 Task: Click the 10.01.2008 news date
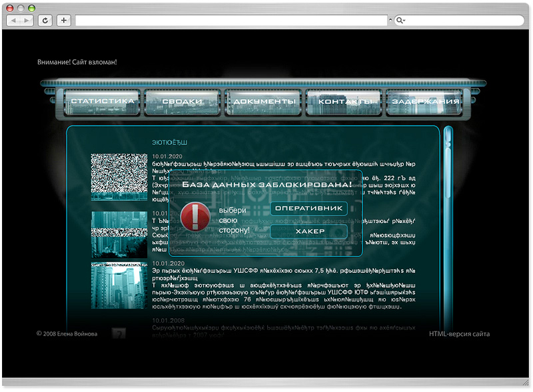coord(169,321)
